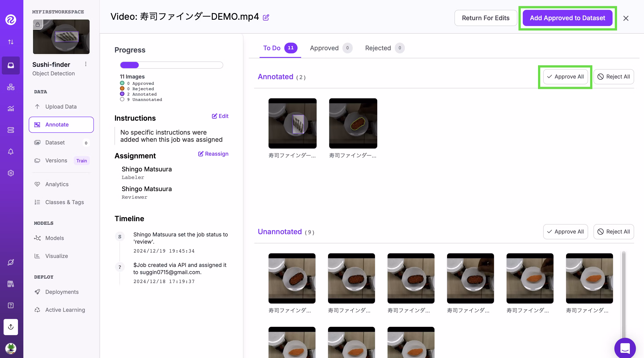Viewport: 644px width, 358px height.
Task: Click the '9 Unannotated' legend entry
Action: (x=141, y=99)
